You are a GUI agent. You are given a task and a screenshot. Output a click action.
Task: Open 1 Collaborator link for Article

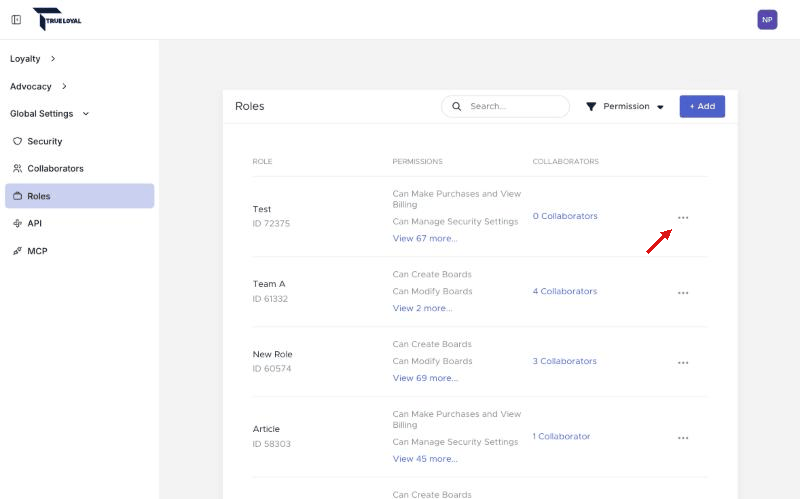tap(561, 436)
